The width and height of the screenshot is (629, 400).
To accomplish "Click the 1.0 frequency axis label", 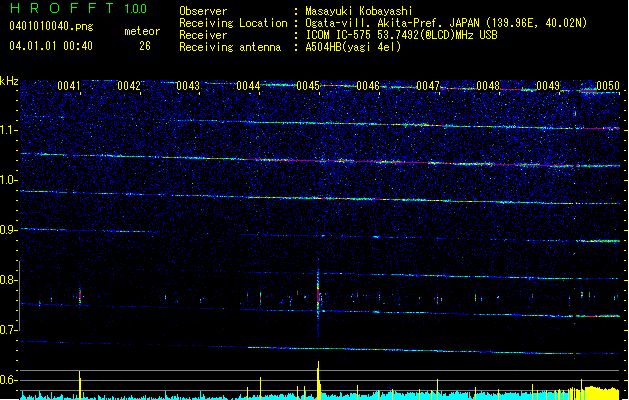I will tap(9, 180).
